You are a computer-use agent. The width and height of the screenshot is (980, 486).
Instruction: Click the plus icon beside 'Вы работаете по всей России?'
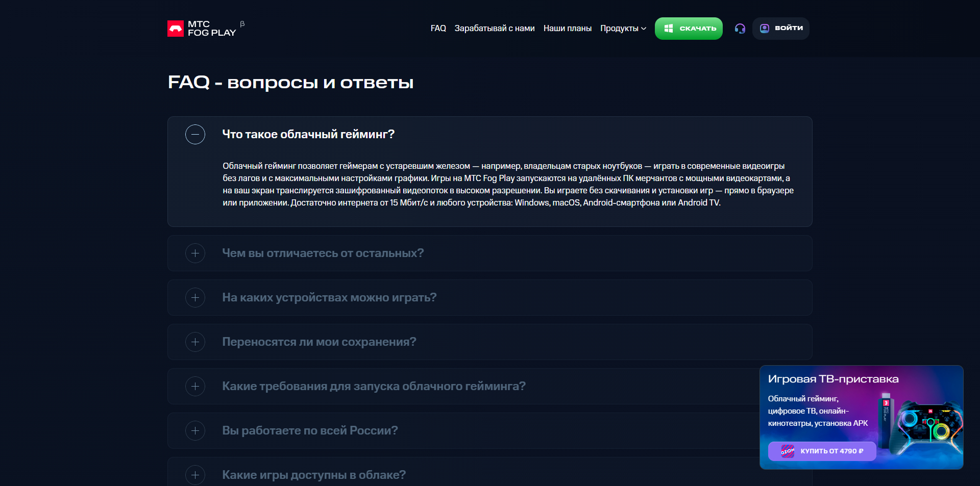click(x=195, y=431)
